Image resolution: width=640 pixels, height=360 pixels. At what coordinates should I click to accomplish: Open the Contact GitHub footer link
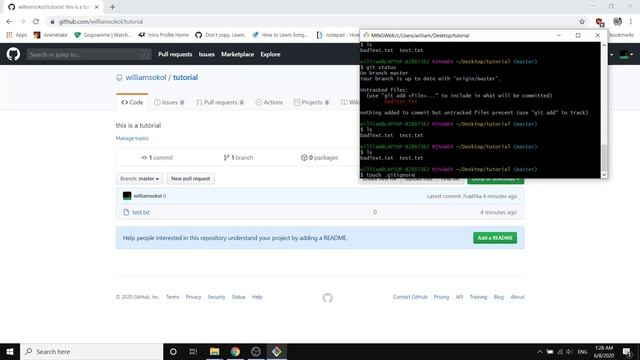[410, 297]
